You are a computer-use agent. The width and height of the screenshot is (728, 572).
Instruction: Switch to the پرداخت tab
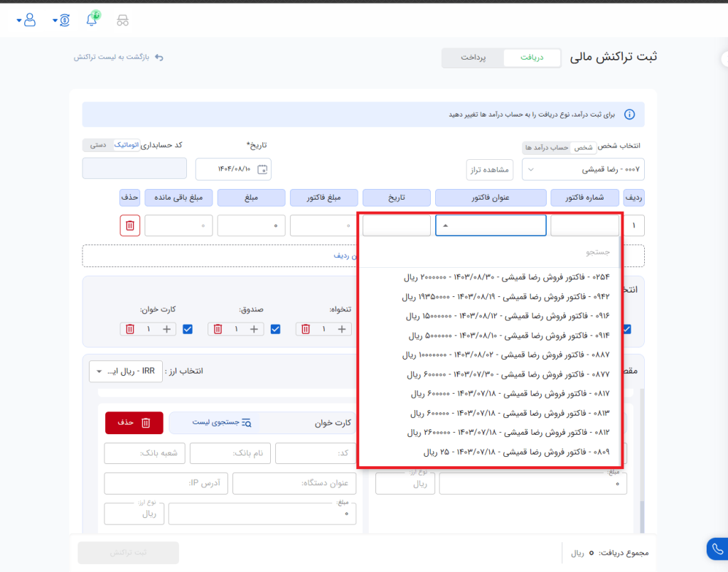[x=472, y=58]
